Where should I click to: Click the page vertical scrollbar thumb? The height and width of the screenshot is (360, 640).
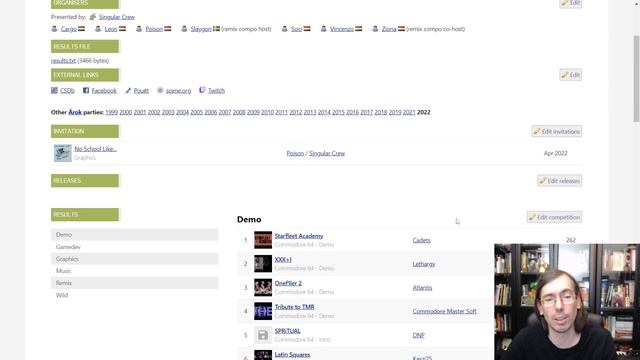[636, 78]
